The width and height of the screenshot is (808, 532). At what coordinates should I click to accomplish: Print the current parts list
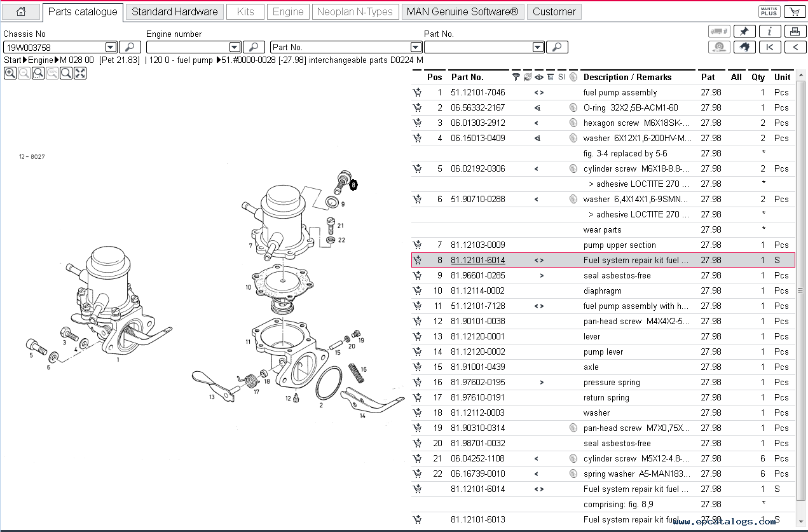coord(795,31)
